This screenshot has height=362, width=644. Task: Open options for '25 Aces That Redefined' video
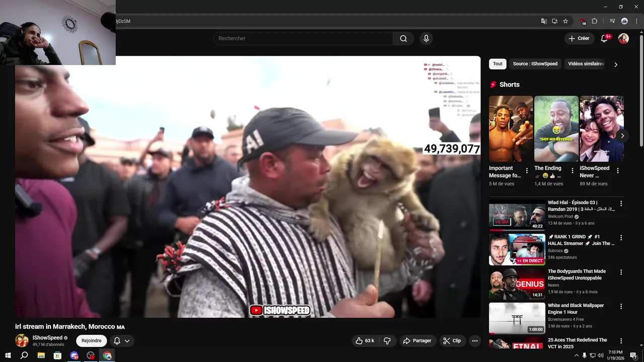pyautogui.click(x=621, y=341)
